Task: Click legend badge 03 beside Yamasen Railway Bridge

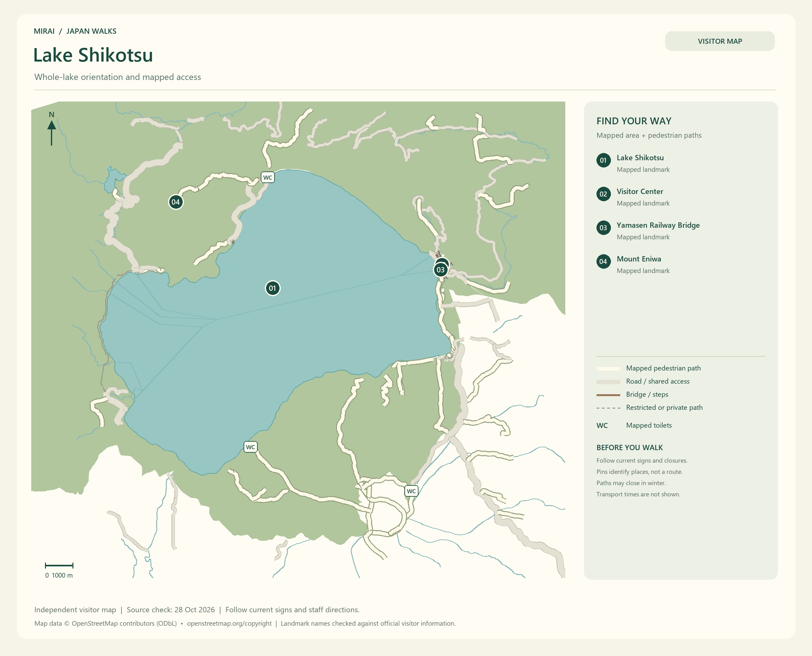Action: click(x=603, y=227)
